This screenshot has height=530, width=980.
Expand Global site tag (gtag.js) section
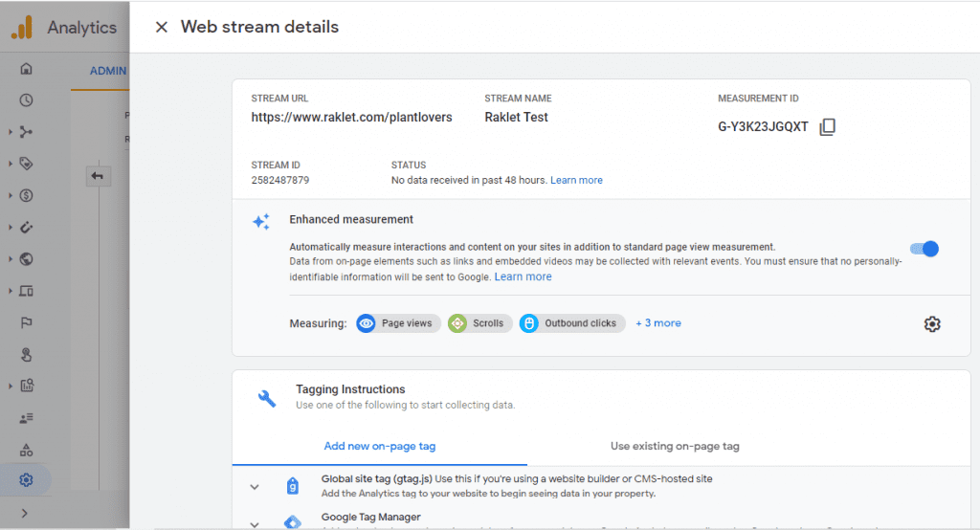click(x=255, y=487)
